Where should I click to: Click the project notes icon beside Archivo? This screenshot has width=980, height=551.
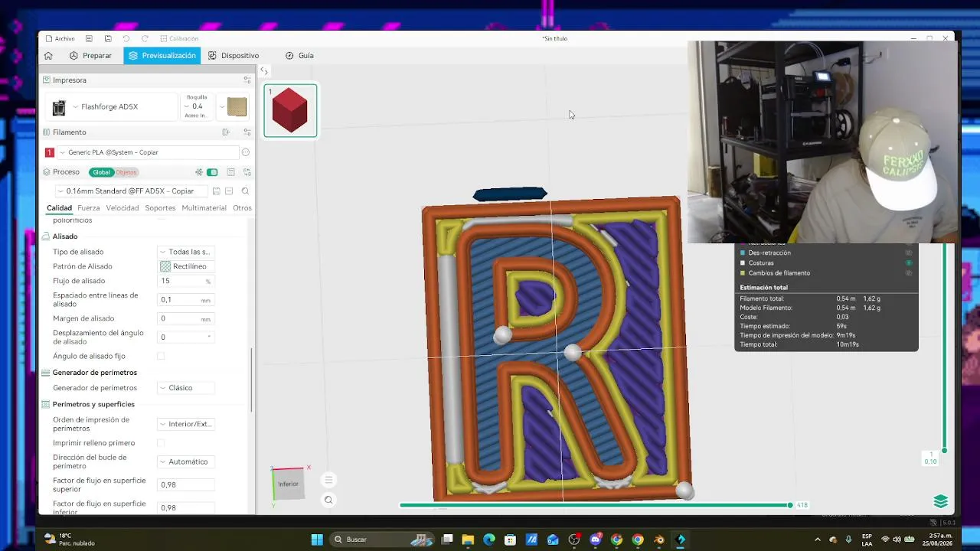90,38
